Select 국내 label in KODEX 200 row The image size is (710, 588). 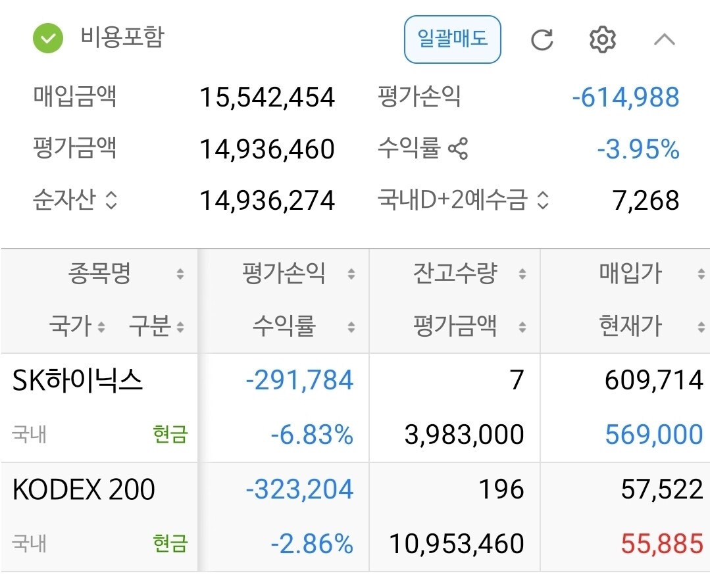(x=30, y=543)
